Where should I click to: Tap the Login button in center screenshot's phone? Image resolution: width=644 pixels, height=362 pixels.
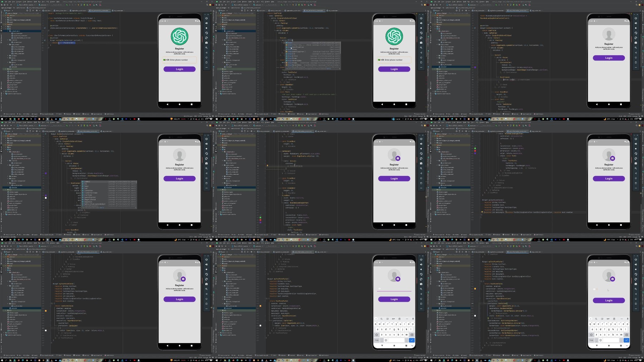pos(394,178)
